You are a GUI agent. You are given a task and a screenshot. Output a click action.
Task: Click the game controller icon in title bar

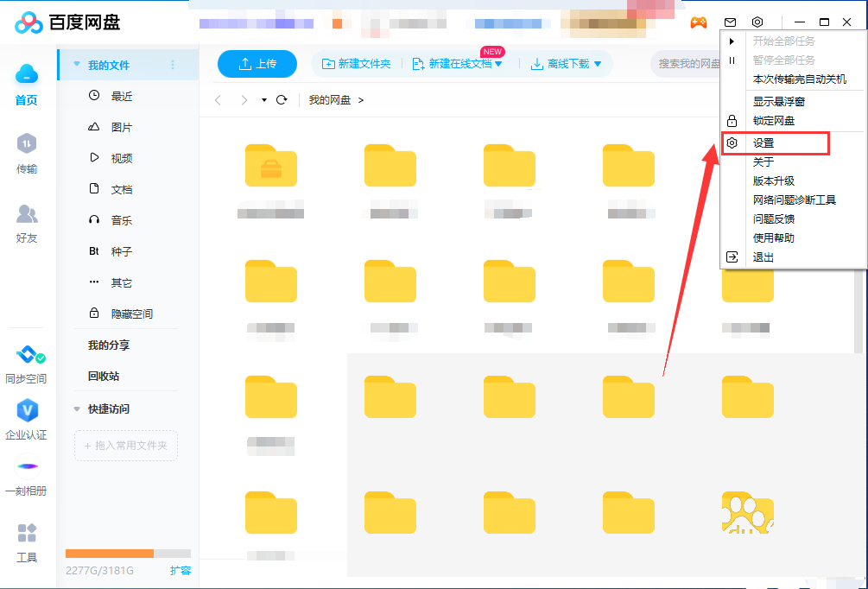point(699,22)
